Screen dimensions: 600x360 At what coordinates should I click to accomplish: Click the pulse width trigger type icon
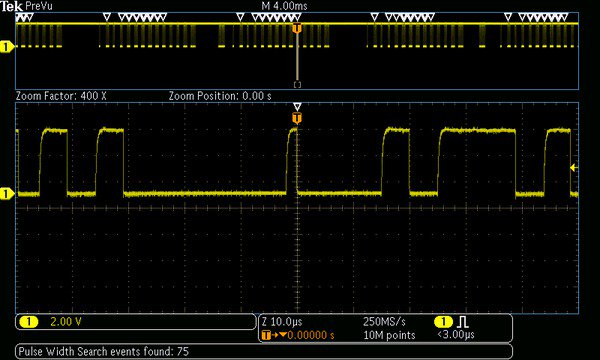(463, 322)
